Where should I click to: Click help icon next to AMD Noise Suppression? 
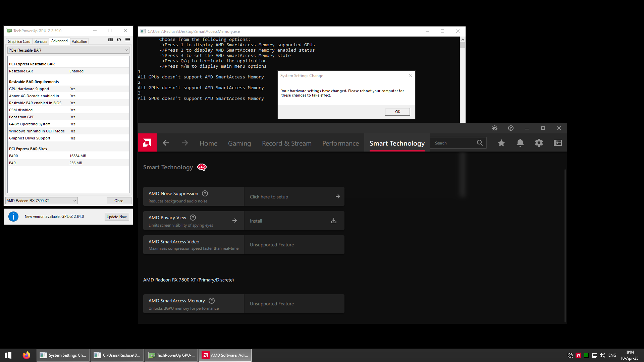[x=205, y=193]
